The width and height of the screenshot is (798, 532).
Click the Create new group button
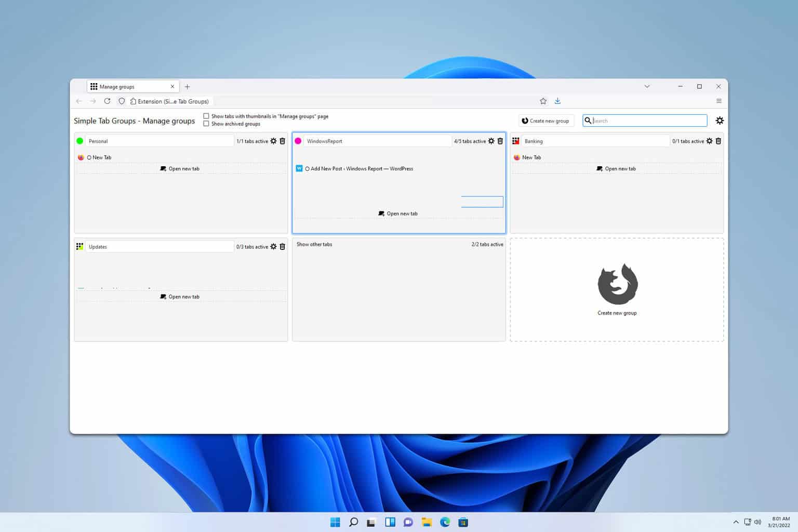546,121
